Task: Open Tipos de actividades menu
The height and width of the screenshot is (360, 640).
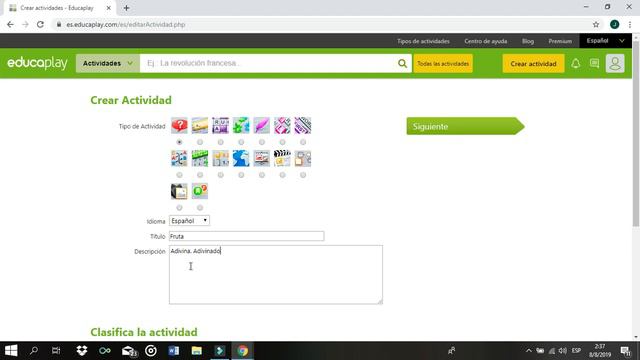Action: coord(423,41)
